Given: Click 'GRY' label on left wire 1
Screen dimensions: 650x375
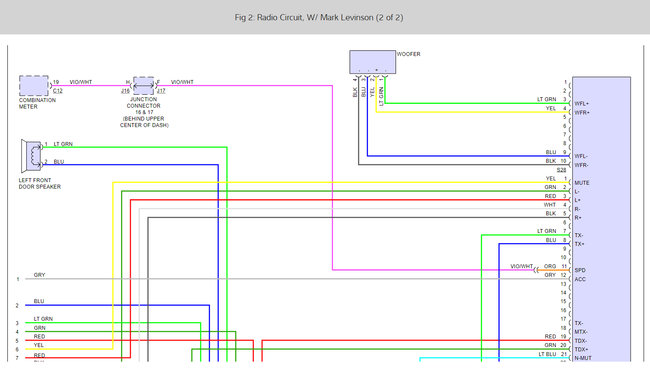Looking at the screenshot, I should [x=39, y=275].
